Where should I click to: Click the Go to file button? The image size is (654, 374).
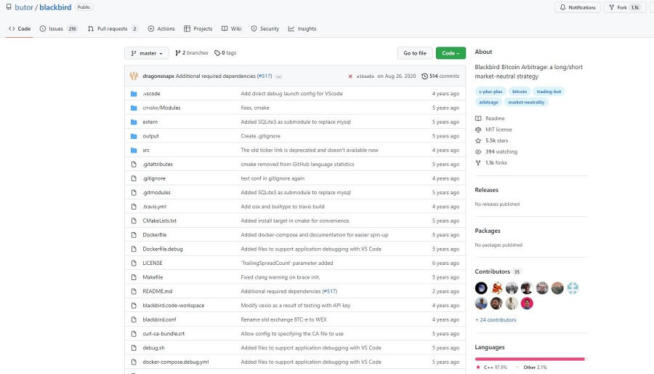[415, 53]
